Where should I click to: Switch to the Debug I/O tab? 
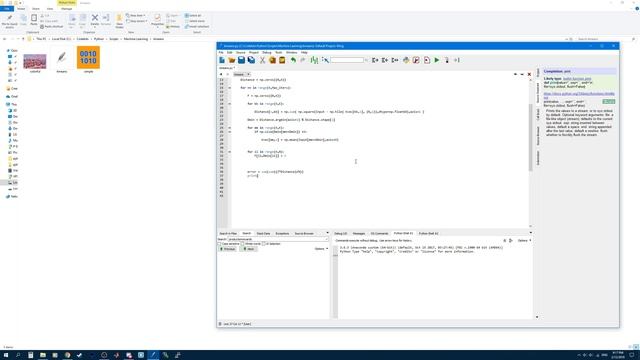[x=340, y=233]
